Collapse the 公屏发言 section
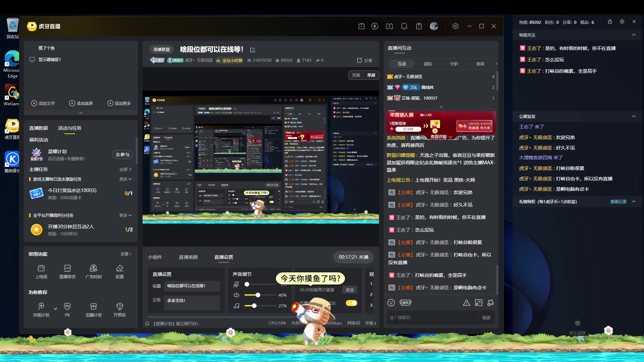Image resolution: width=644 pixels, height=362 pixels. (634, 116)
